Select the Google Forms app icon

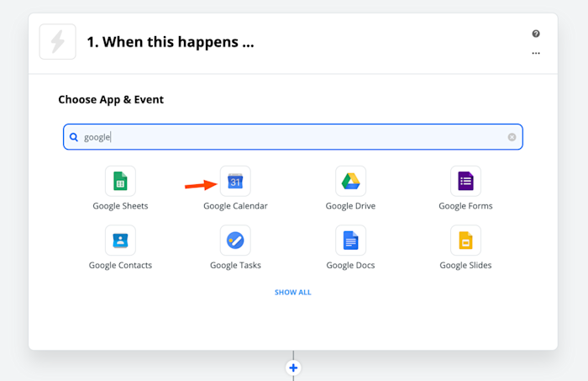465,182
